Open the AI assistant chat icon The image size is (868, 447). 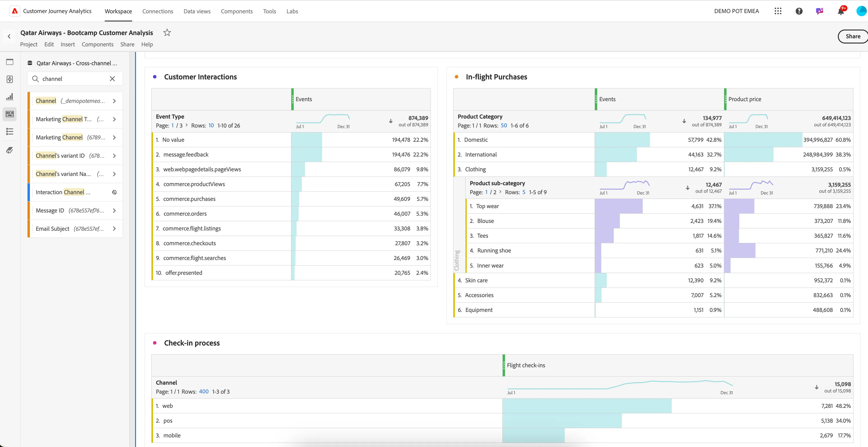[x=820, y=11]
